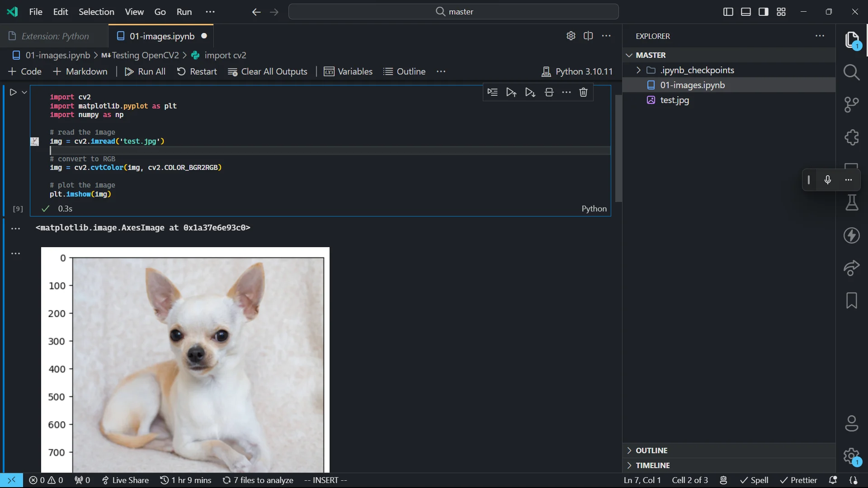
Task: Split the active cell
Action: (x=548, y=92)
